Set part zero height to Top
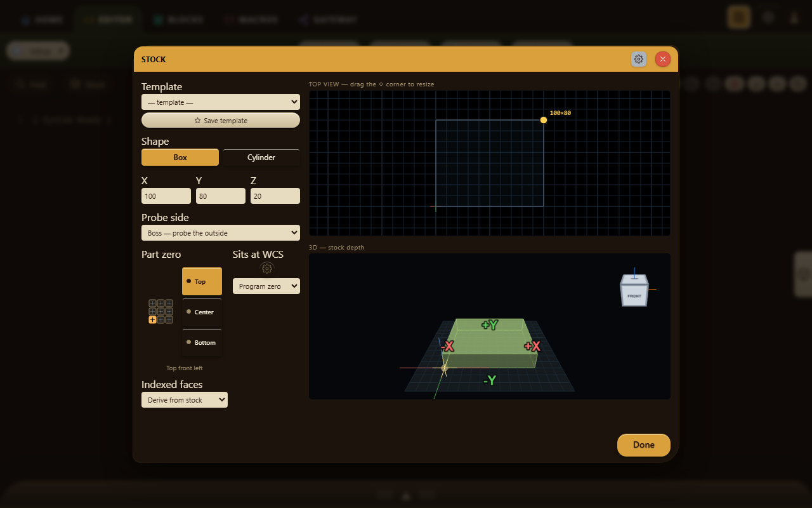 [x=202, y=281]
